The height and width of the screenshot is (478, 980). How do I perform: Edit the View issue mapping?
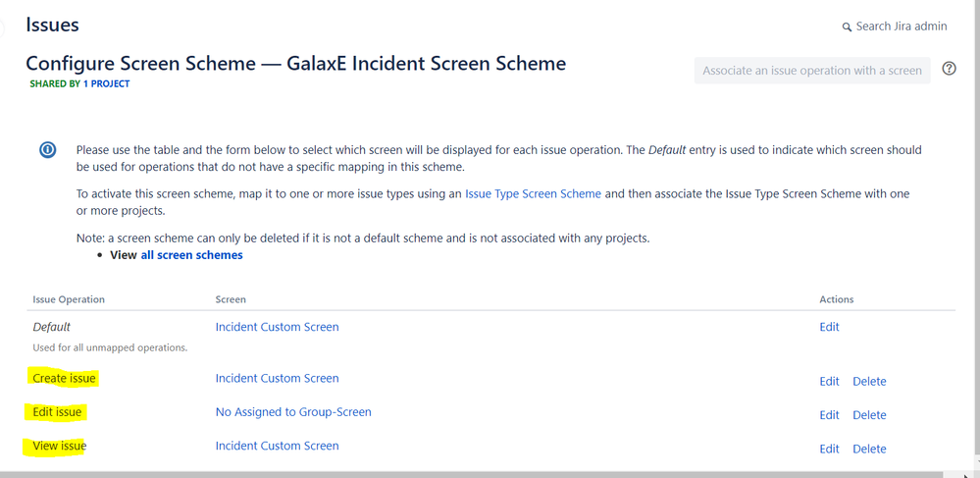(829, 449)
